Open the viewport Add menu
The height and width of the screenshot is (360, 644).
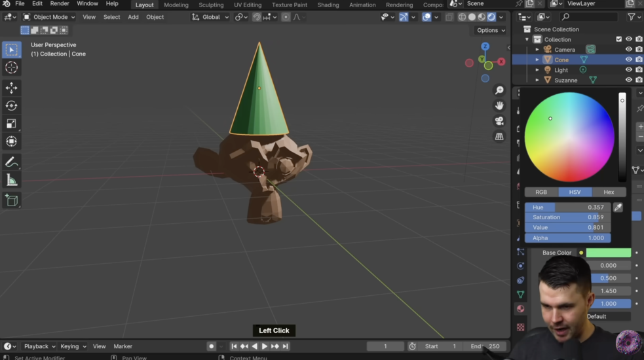[x=133, y=17]
